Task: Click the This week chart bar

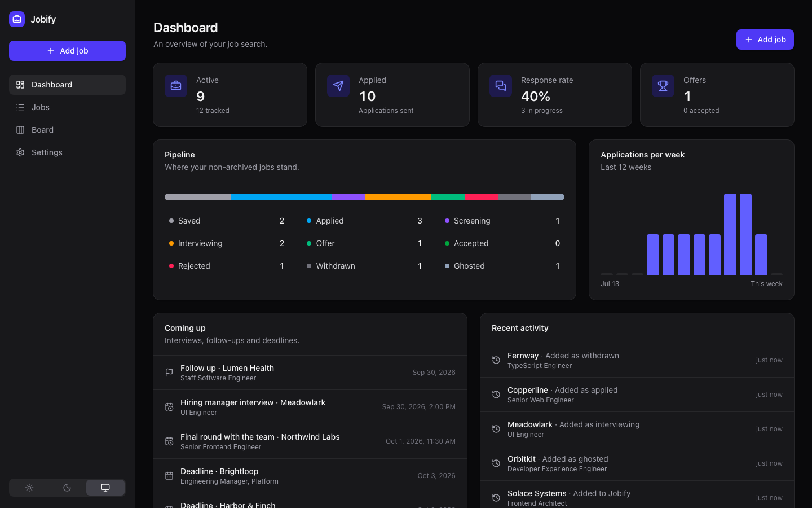Action: point(776,274)
